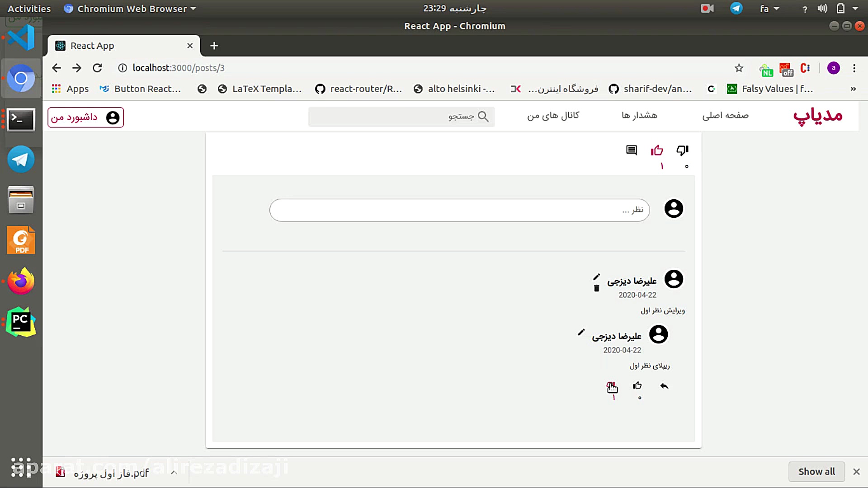The height and width of the screenshot is (488, 868).
Task: Open داشبورد من from the navbar
Action: pyautogui.click(x=85, y=117)
